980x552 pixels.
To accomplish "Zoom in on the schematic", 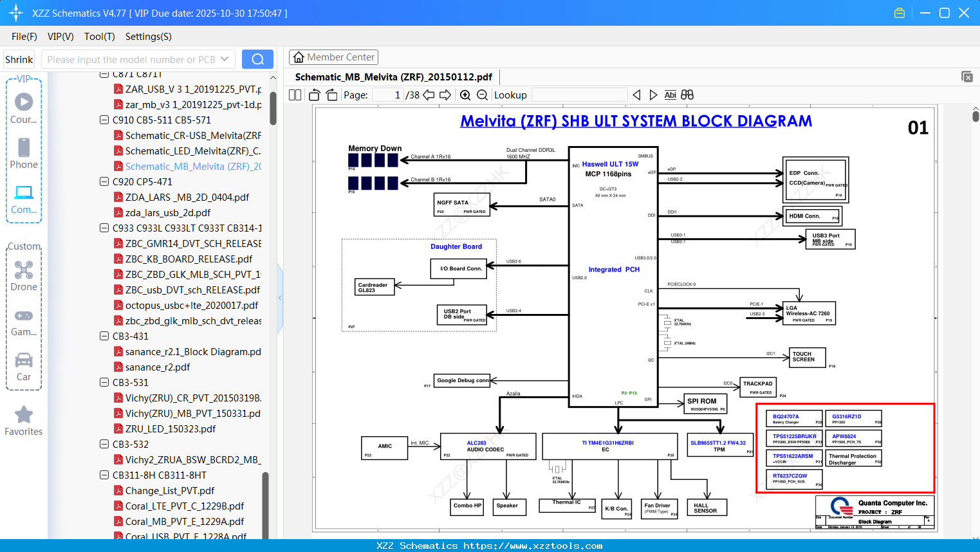I will coord(465,95).
